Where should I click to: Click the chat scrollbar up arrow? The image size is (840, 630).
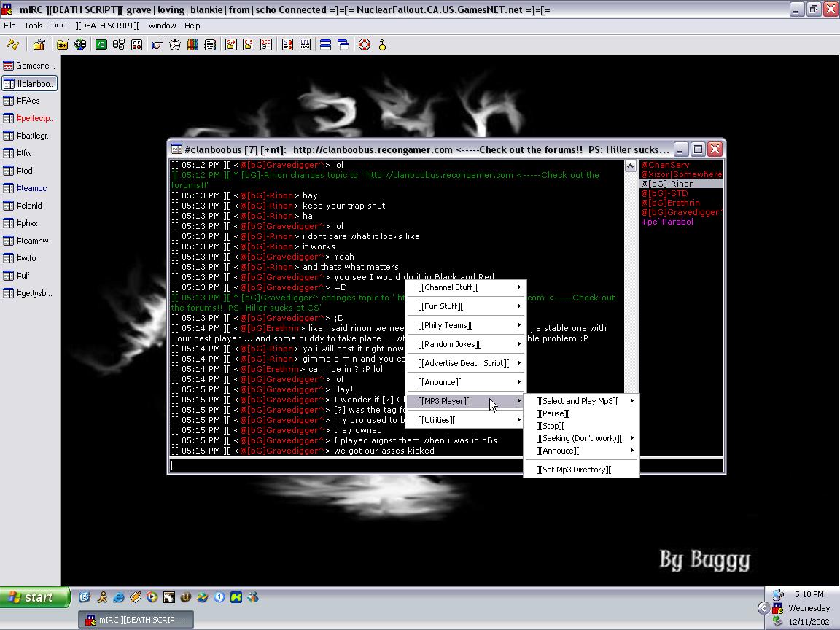[631, 166]
